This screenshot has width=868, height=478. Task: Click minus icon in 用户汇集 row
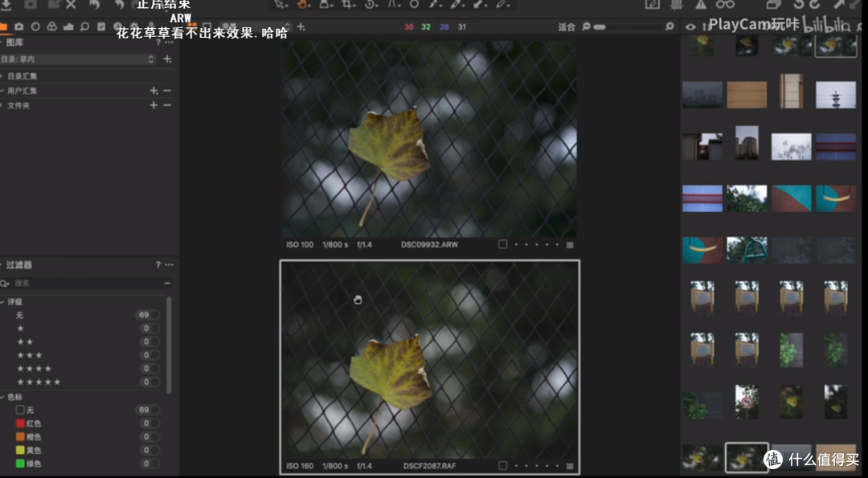(x=167, y=91)
